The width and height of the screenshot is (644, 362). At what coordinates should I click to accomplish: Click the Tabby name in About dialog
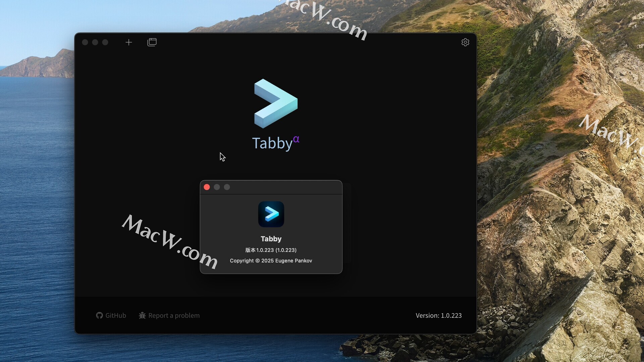pos(271,239)
